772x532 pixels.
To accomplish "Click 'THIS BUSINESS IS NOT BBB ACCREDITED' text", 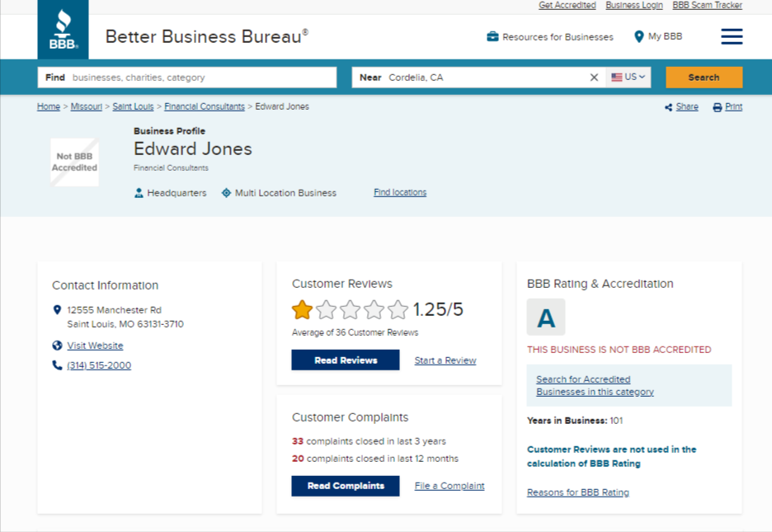I will pos(619,350).
